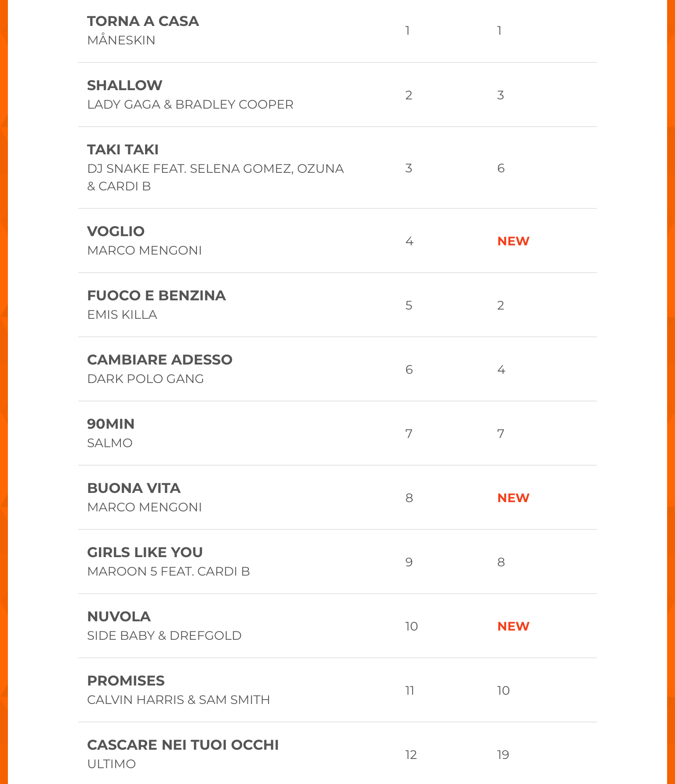Image resolution: width=675 pixels, height=784 pixels.
Task: Click the NEW badge beside Buona Vita
Action: [x=513, y=498]
